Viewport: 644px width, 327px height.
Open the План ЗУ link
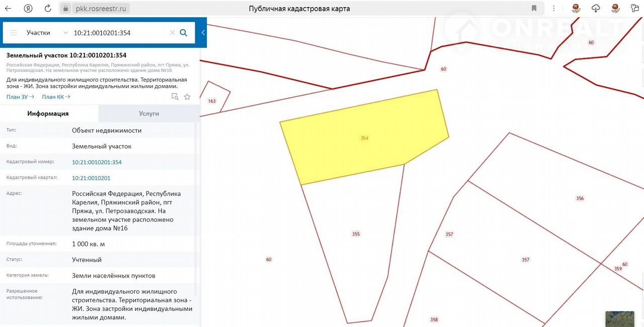(x=20, y=97)
